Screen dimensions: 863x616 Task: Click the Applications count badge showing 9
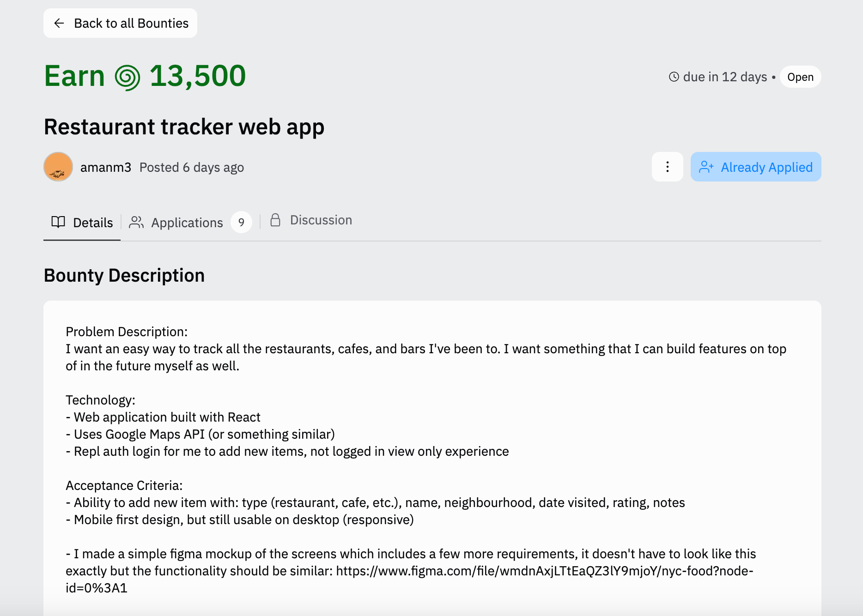pos(241,223)
